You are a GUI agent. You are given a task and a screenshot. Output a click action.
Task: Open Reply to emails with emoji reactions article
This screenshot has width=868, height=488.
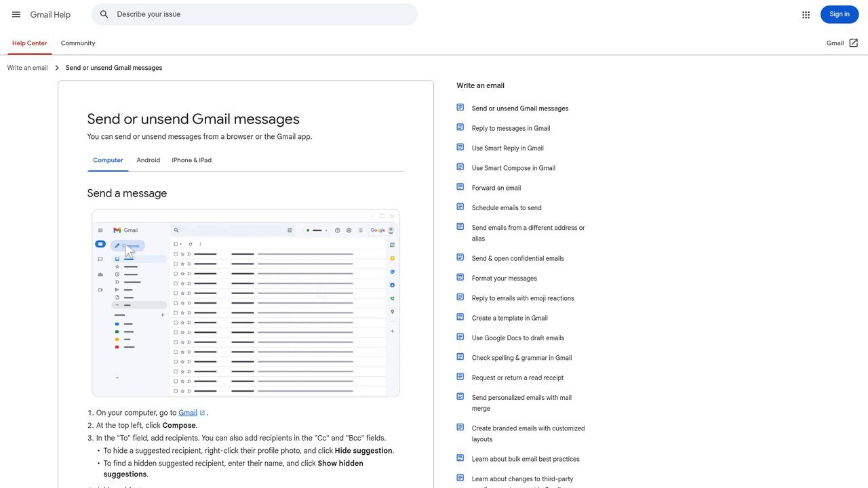tap(523, 298)
